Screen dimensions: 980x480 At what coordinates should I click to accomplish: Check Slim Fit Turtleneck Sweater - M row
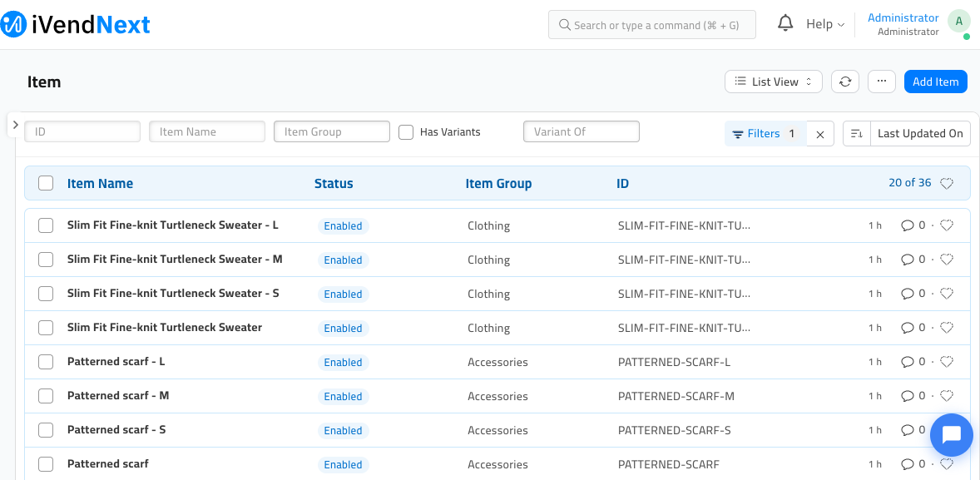[46, 260]
